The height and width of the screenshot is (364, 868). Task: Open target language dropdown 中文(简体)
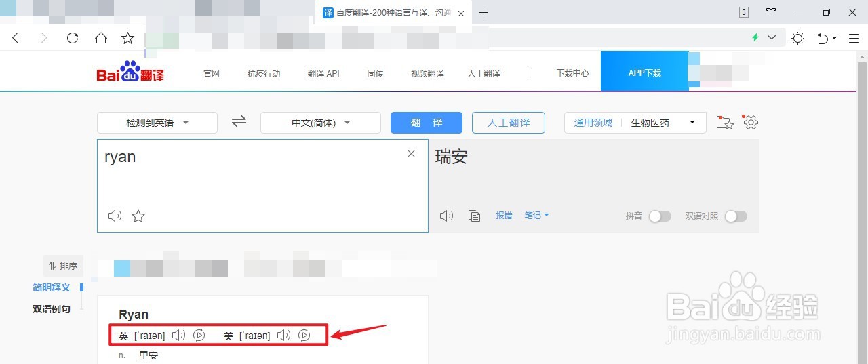coord(321,123)
